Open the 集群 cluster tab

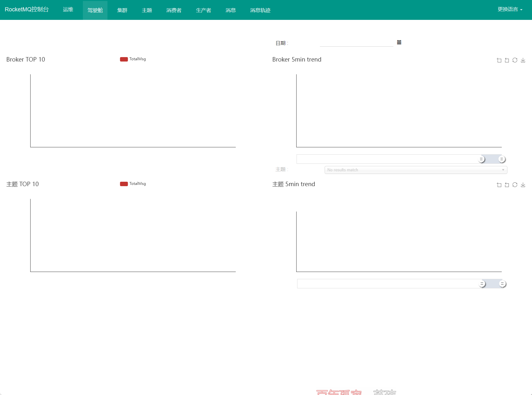point(122,10)
